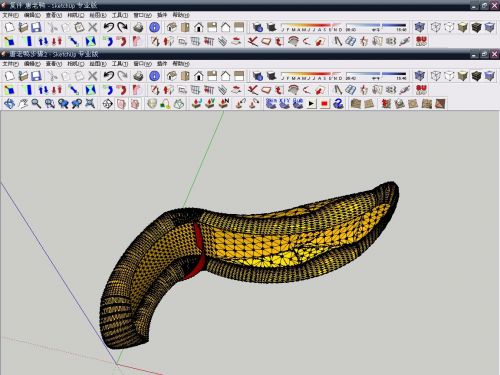
Task: Click the black play arrow button
Action: click(311, 104)
